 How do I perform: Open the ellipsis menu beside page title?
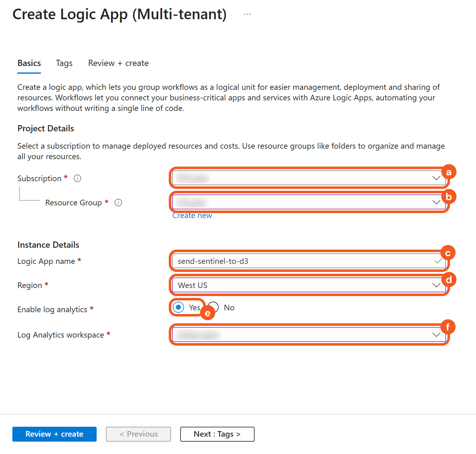click(247, 15)
